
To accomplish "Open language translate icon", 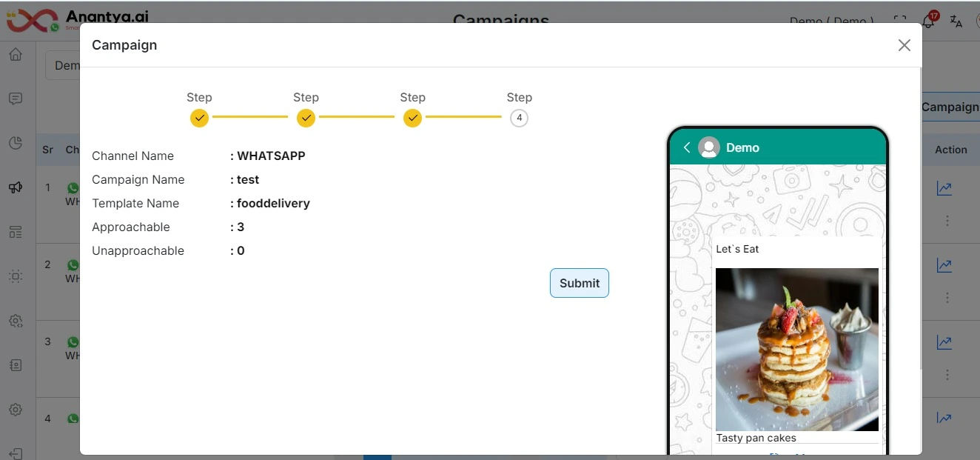I will tap(956, 21).
